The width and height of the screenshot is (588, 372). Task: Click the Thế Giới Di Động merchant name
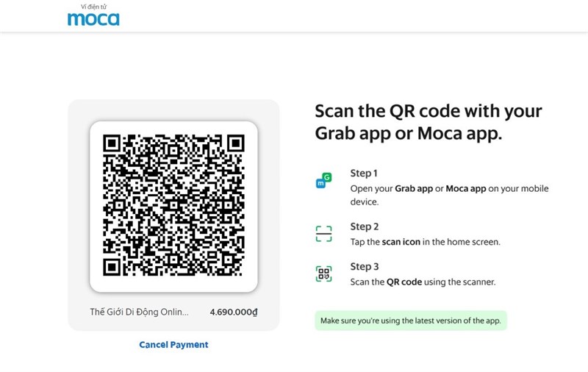click(139, 312)
